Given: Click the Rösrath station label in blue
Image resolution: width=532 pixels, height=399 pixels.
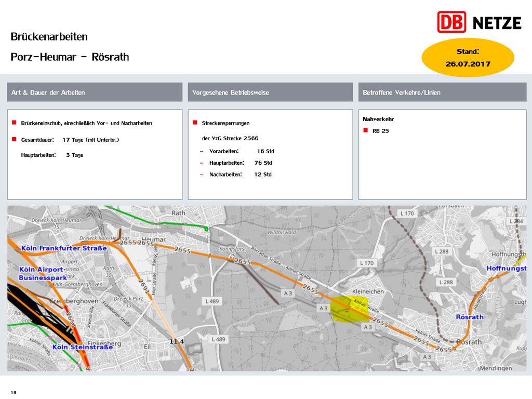Looking at the screenshot, I should (470, 317).
